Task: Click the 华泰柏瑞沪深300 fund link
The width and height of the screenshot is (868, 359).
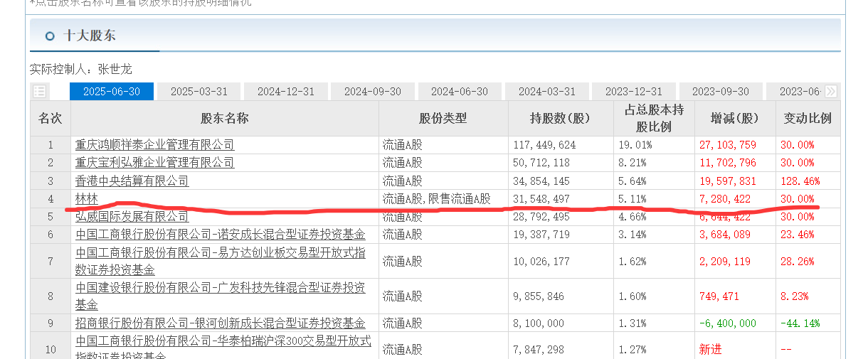Action: (223, 348)
